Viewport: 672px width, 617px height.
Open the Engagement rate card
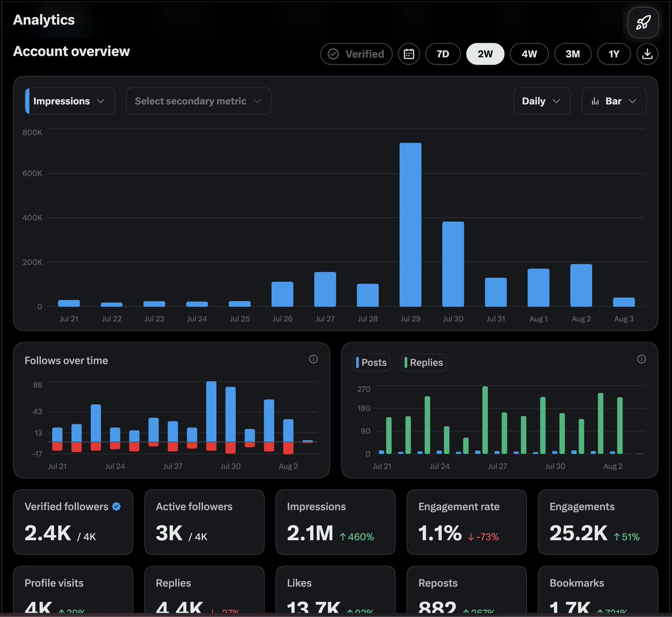pyautogui.click(x=466, y=522)
